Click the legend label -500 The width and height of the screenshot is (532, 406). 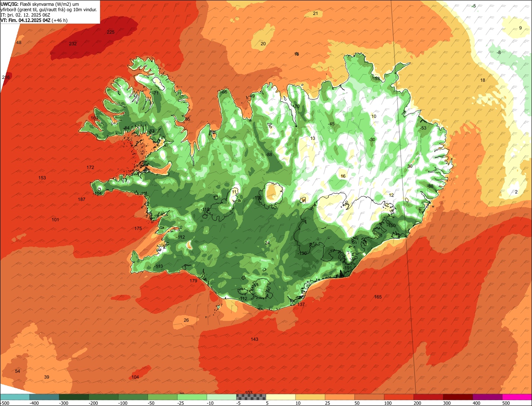tap(5, 403)
